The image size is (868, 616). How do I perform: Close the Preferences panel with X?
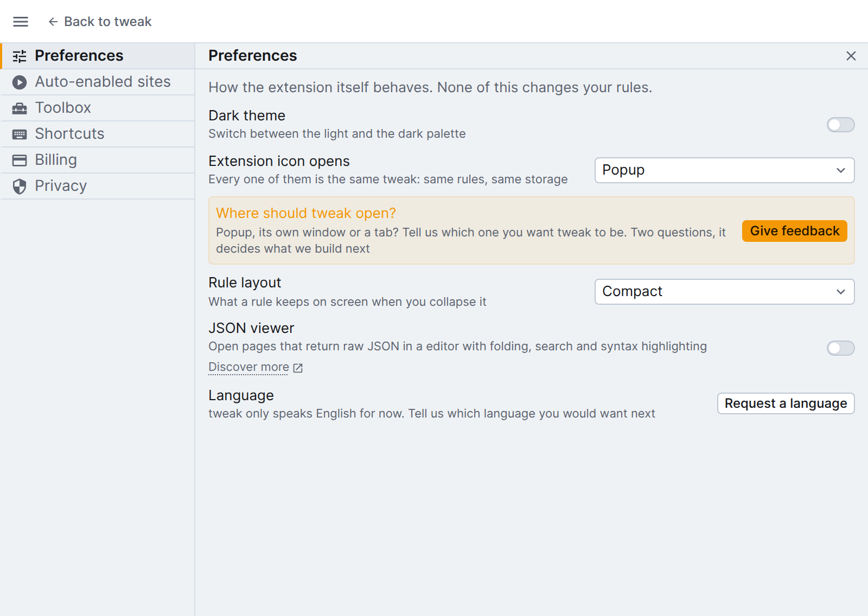[x=851, y=56]
